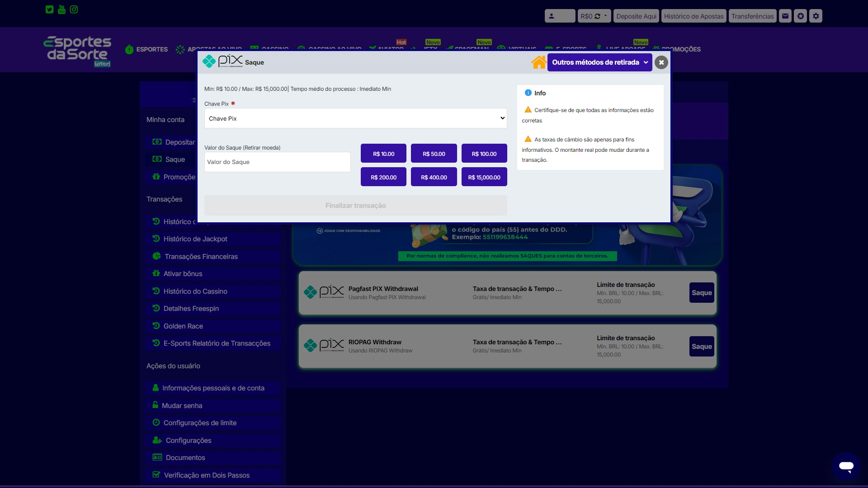Expand the Chave Pix select box

point(355,118)
